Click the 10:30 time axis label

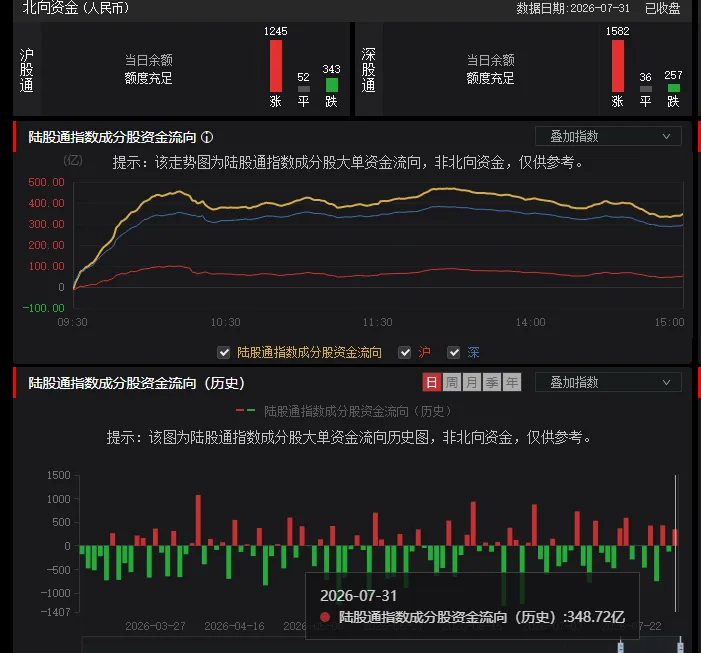tap(225, 322)
